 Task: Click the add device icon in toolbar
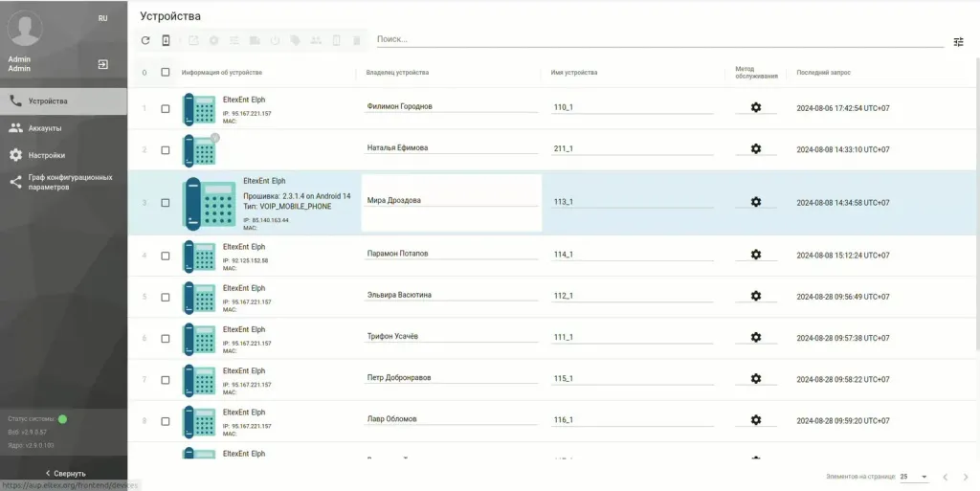point(167,40)
